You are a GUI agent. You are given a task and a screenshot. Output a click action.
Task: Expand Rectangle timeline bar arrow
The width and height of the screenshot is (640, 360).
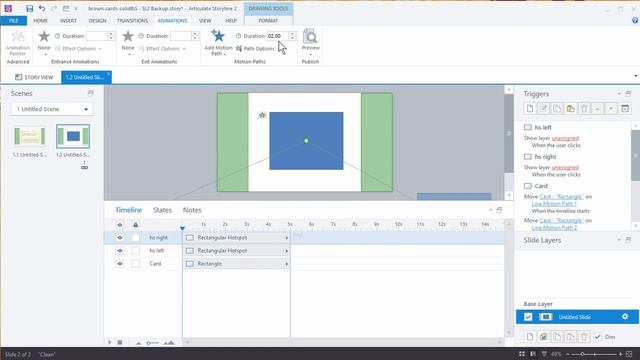pos(287,264)
